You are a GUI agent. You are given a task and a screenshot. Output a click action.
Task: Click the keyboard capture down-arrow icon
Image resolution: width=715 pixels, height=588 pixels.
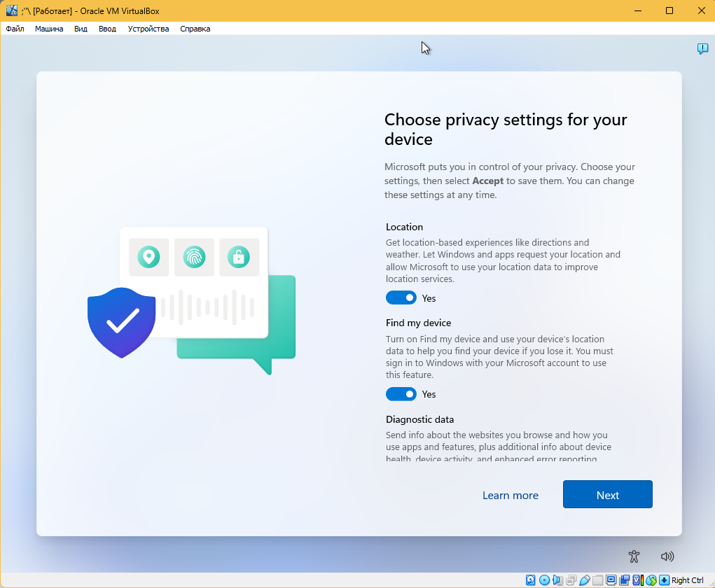[665, 580]
